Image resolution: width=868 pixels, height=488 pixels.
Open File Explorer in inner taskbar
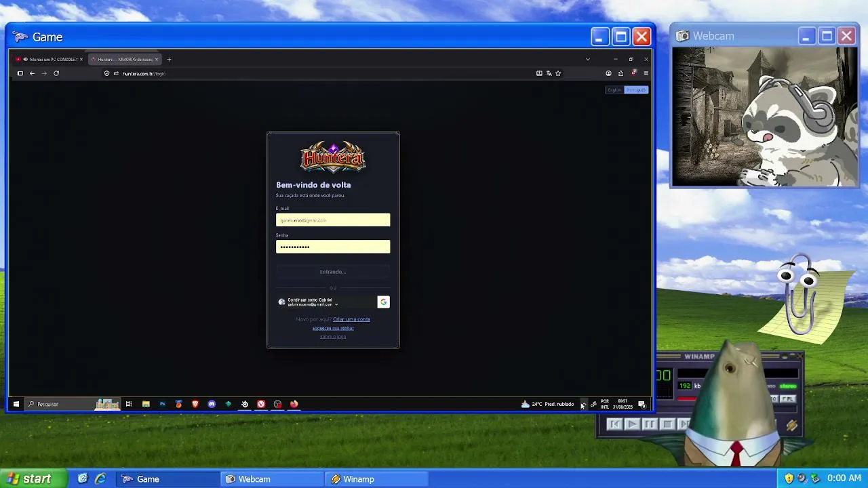[x=146, y=404]
